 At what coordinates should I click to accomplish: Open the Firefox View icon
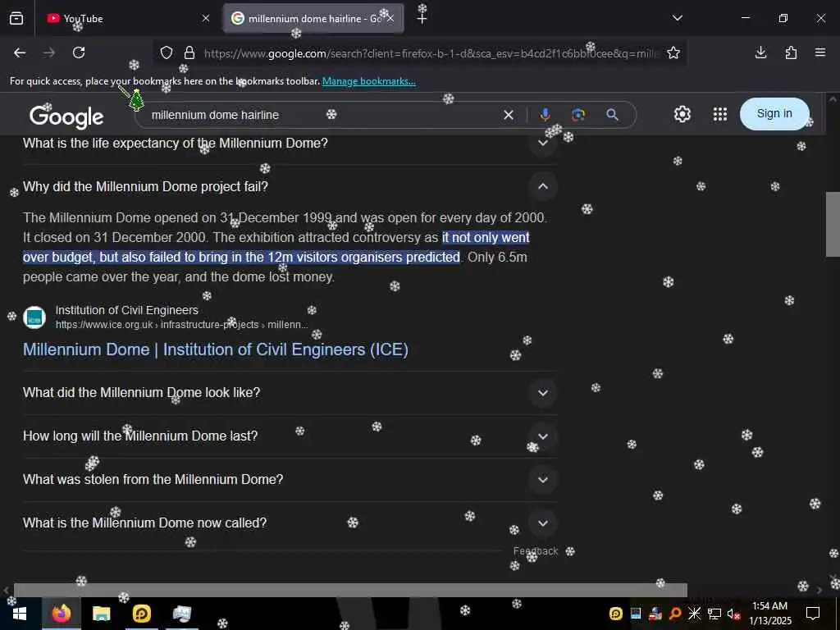(x=16, y=19)
